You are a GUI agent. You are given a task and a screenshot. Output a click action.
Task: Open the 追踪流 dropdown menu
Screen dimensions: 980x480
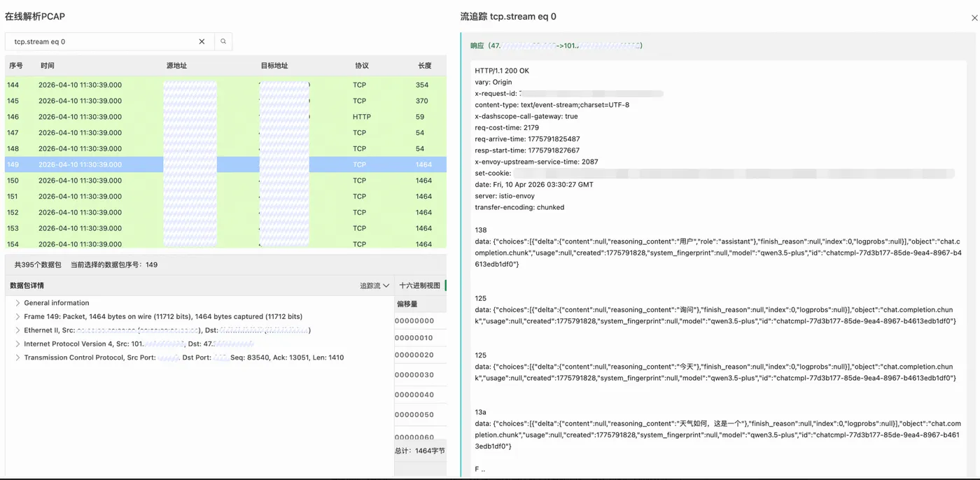click(x=374, y=285)
